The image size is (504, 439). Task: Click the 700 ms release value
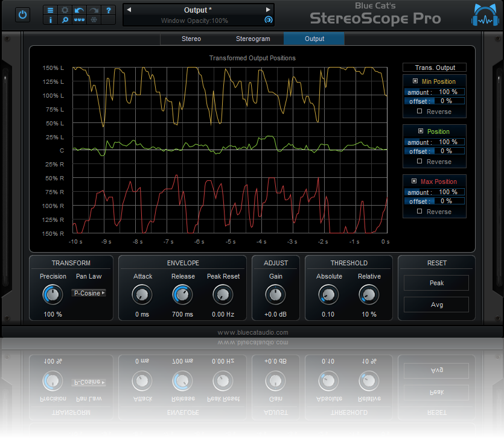pyautogui.click(x=182, y=314)
